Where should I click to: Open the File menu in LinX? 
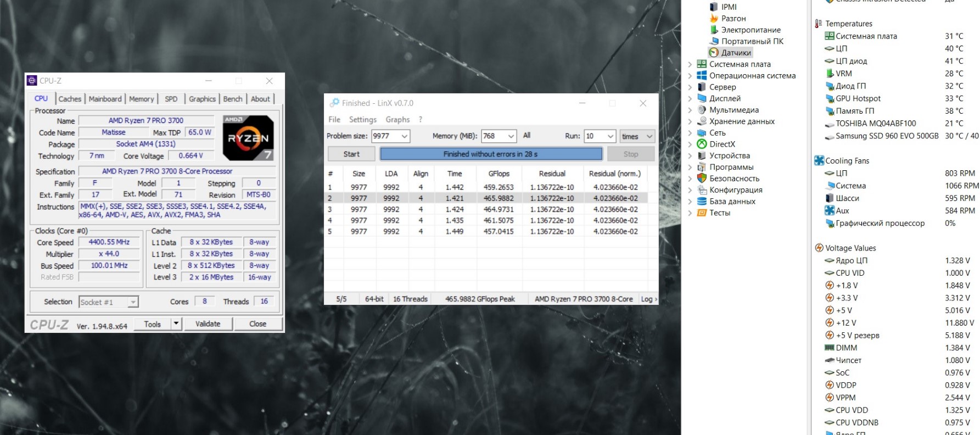tap(334, 119)
